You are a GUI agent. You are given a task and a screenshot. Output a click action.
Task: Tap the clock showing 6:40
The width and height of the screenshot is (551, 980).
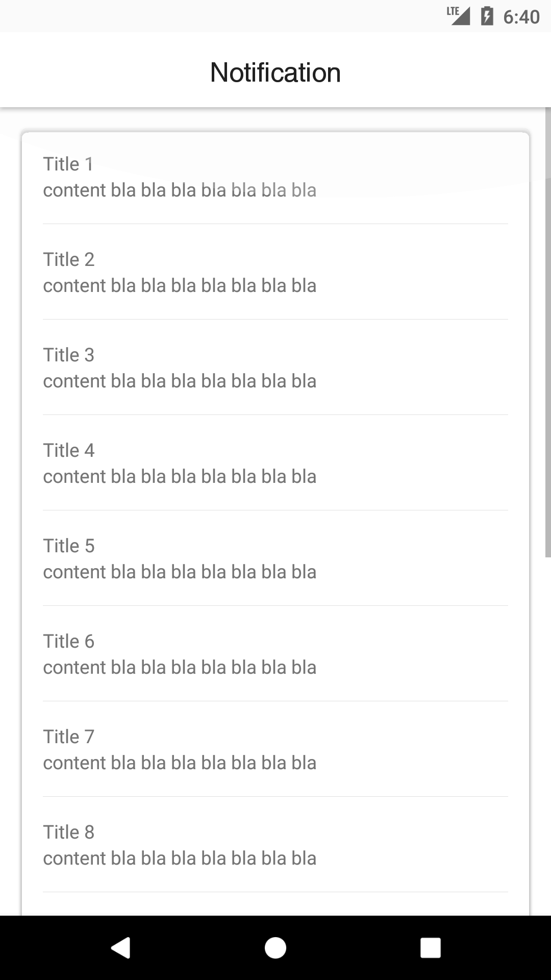520,17
